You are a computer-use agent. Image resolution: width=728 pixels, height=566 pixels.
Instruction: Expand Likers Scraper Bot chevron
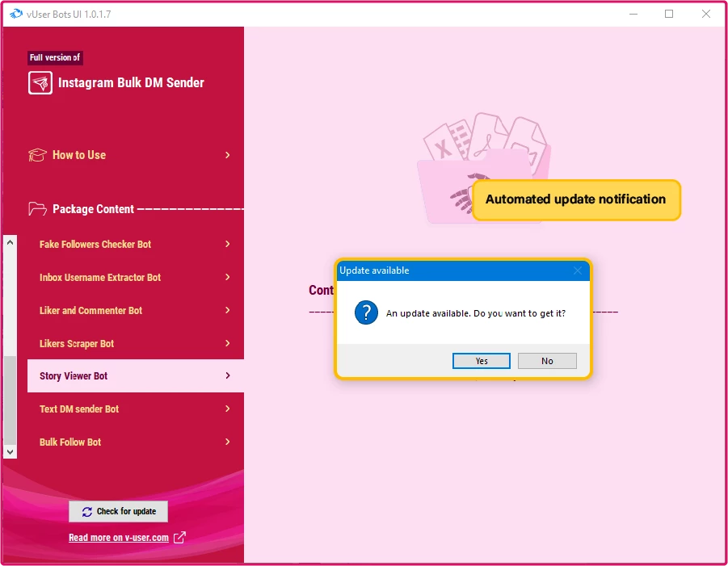pos(228,343)
